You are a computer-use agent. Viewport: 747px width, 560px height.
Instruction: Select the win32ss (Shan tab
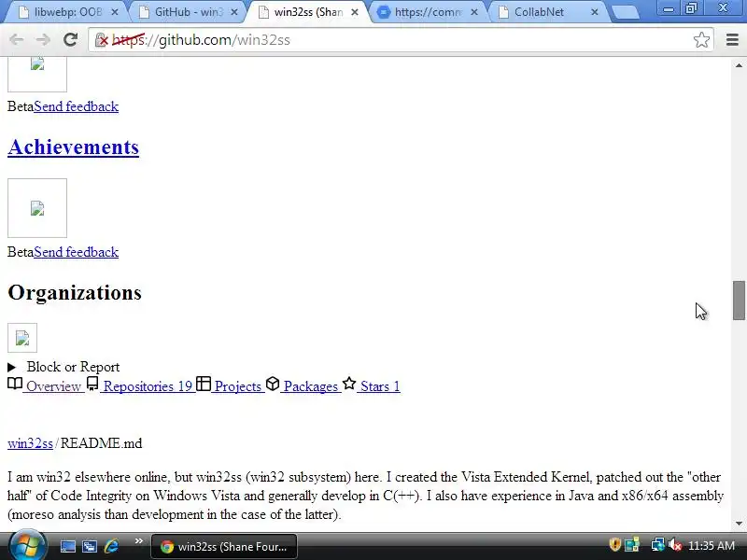point(308,12)
